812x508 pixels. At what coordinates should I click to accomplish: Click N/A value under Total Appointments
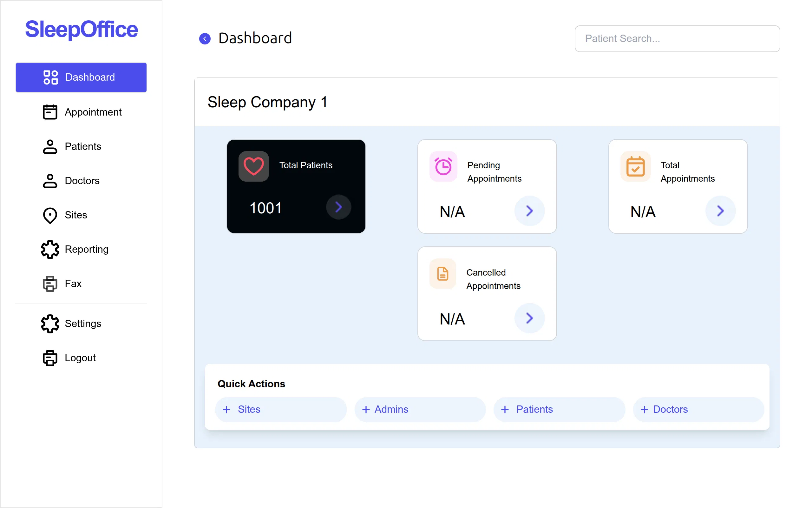(x=643, y=212)
